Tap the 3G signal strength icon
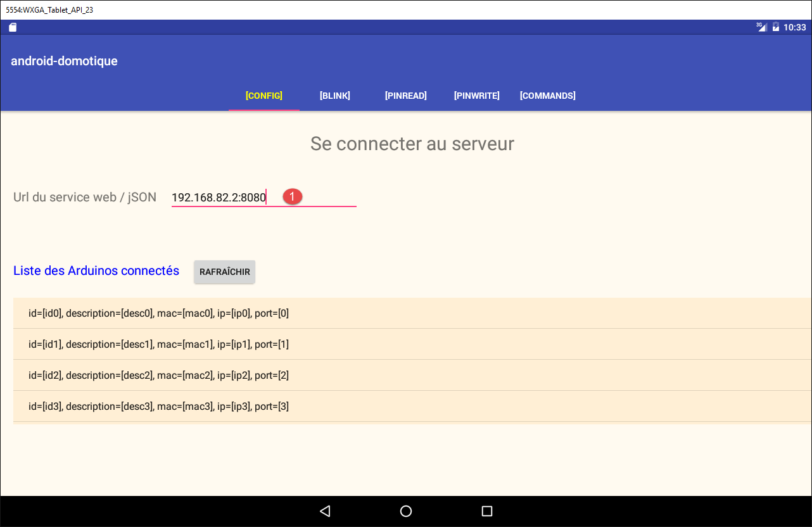 761,27
